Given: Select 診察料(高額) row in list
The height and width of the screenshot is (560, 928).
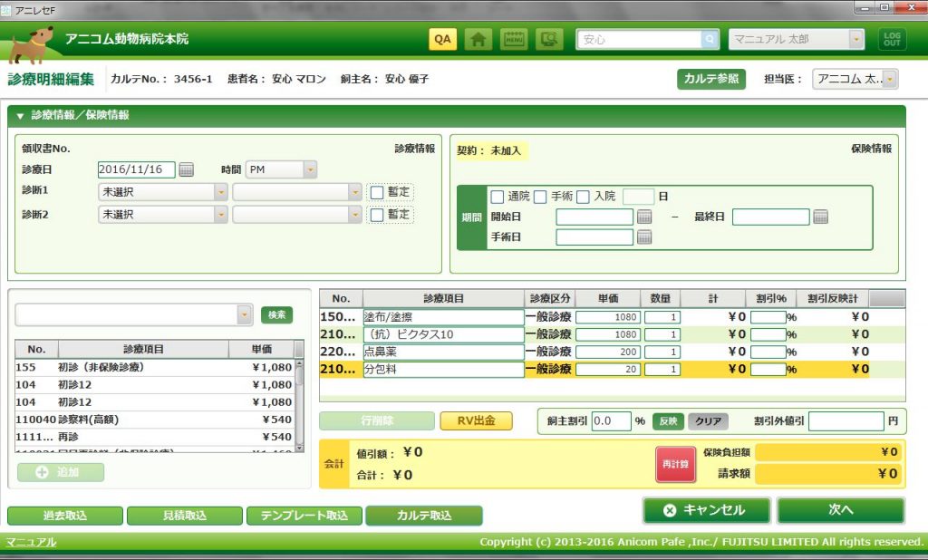Looking at the screenshot, I should pos(154,420).
